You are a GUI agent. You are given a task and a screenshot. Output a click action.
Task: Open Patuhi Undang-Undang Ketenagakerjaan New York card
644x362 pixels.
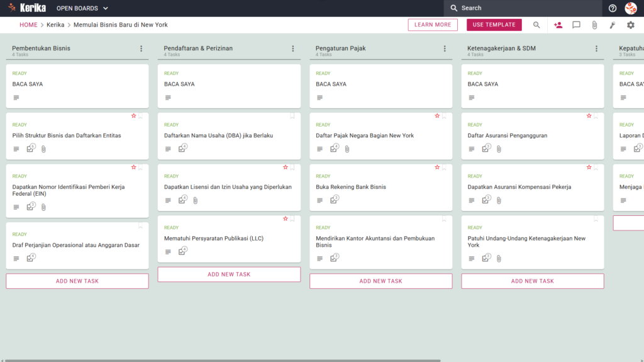point(533,242)
